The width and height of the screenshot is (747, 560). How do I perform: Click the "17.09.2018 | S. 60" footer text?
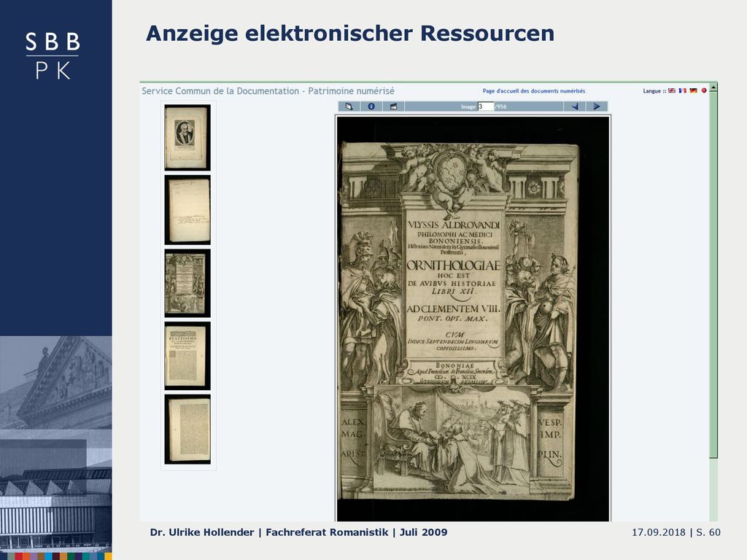[676, 532]
